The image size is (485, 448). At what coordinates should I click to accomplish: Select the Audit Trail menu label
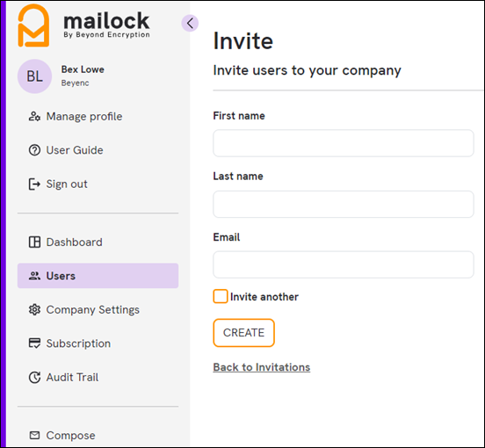(x=72, y=377)
